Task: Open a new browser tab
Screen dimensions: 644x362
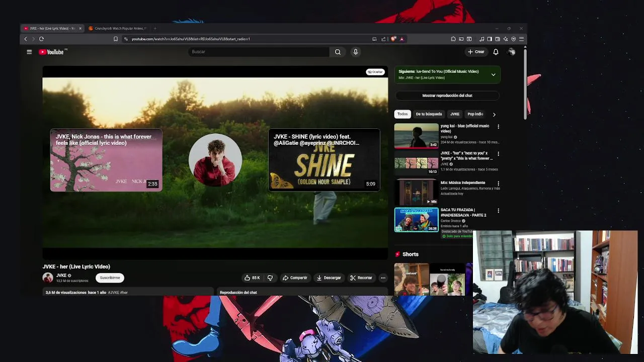Action: point(155,28)
